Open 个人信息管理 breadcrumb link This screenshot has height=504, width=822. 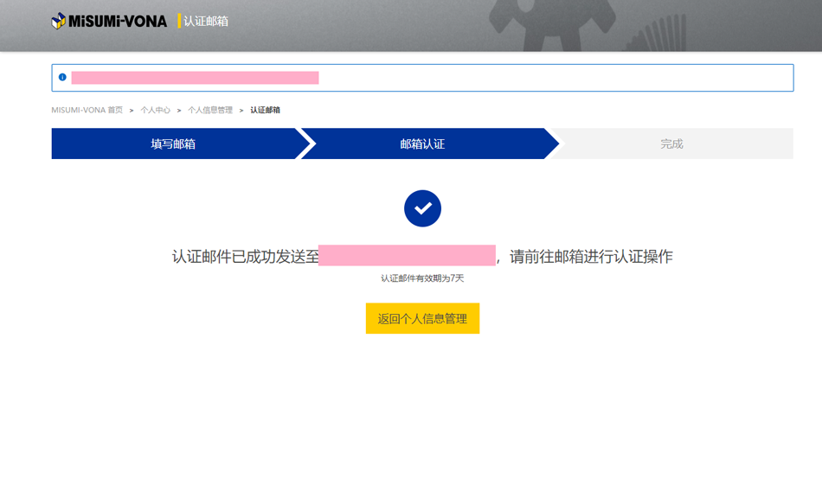click(210, 111)
